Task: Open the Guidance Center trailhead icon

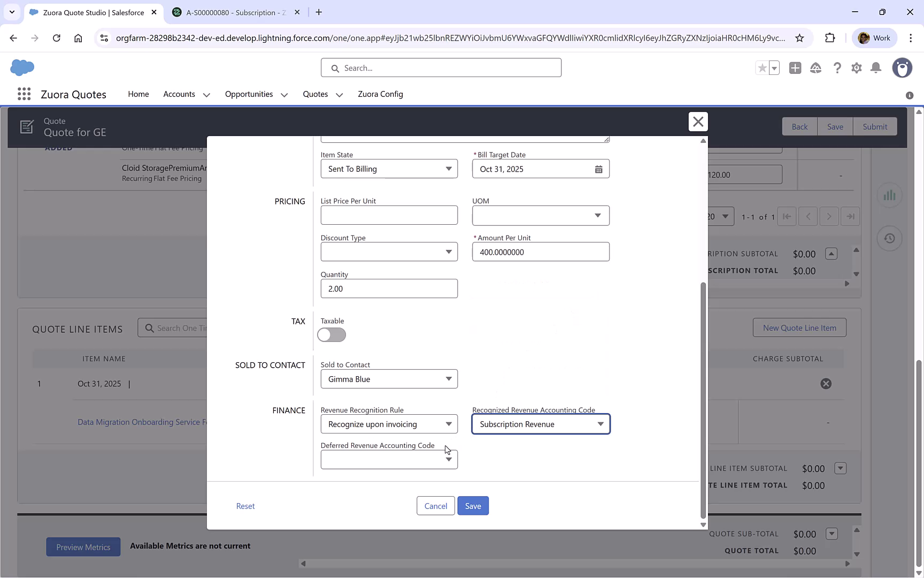Action: [816, 68]
